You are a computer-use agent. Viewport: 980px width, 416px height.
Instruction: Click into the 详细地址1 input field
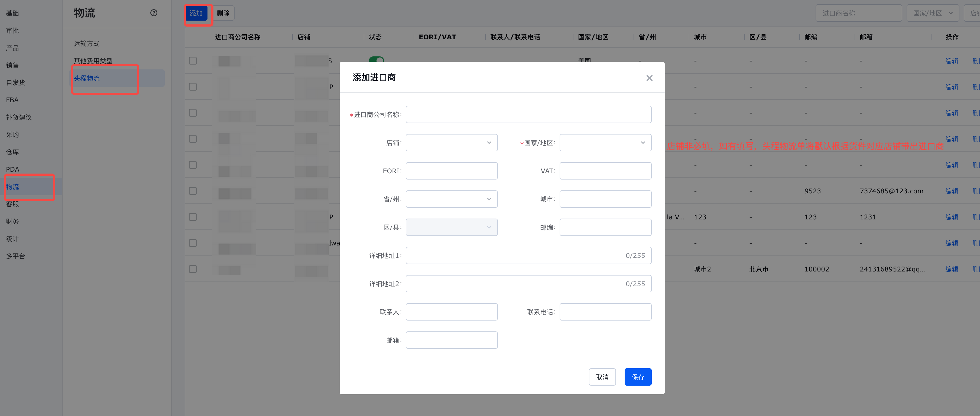click(528, 255)
